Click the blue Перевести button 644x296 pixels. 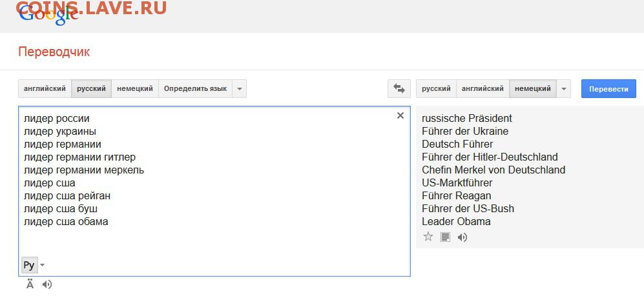pyautogui.click(x=608, y=88)
